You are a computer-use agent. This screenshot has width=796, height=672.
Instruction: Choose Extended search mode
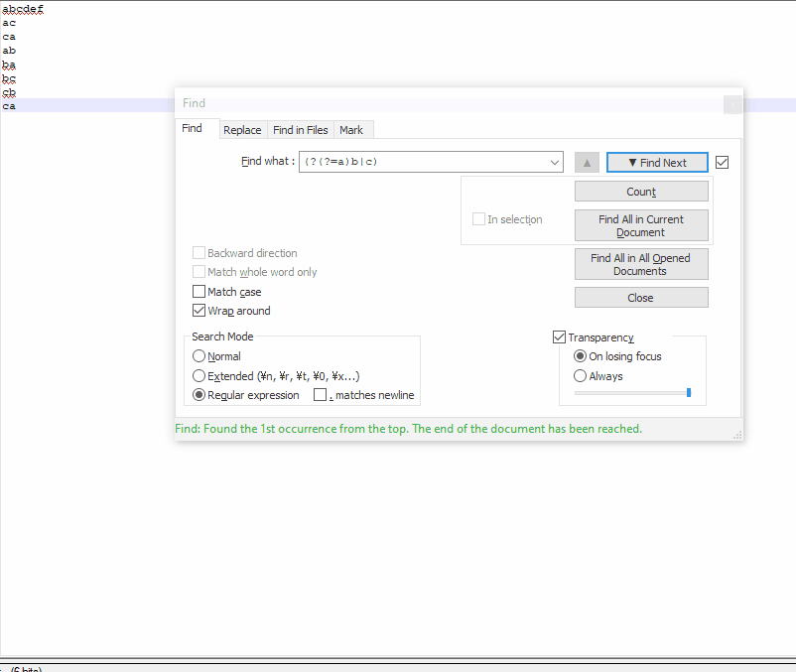199,375
